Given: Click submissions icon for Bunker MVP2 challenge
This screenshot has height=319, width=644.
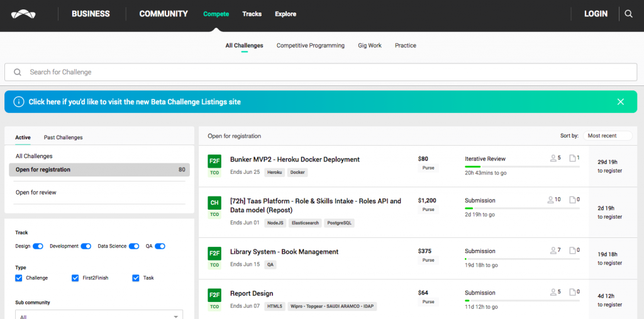Looking at the screenshot, I should point(572,158).
